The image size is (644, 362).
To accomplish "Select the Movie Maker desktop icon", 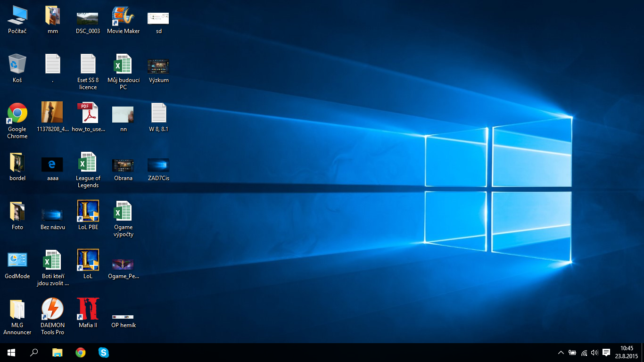I will tap(123, 16).
